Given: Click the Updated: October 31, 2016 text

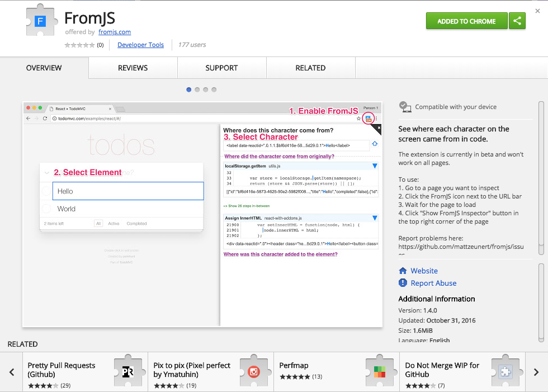Looking at the screenshot, I should point(437,320).
